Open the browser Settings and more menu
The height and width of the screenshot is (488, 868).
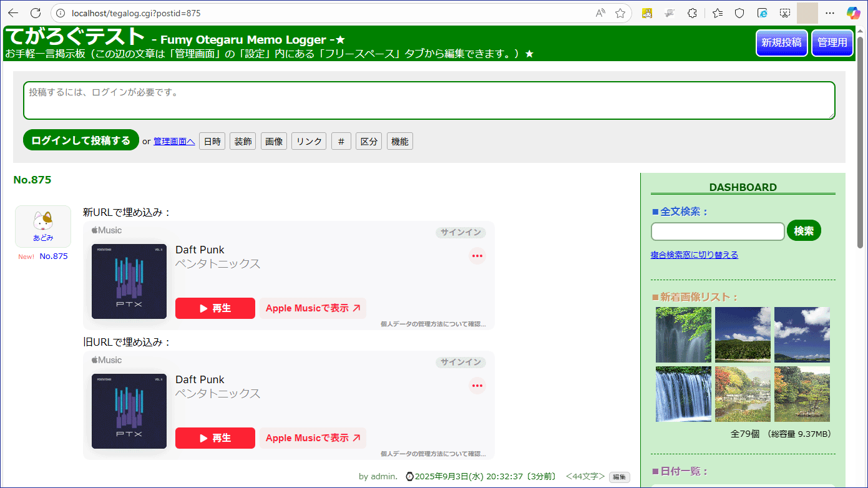tap(829, 13)
